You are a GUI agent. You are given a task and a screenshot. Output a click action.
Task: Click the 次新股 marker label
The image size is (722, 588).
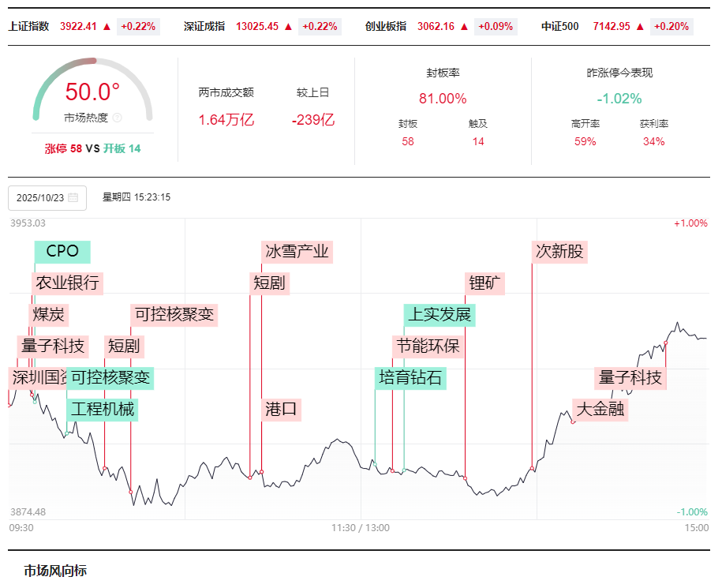coord(560,252)
